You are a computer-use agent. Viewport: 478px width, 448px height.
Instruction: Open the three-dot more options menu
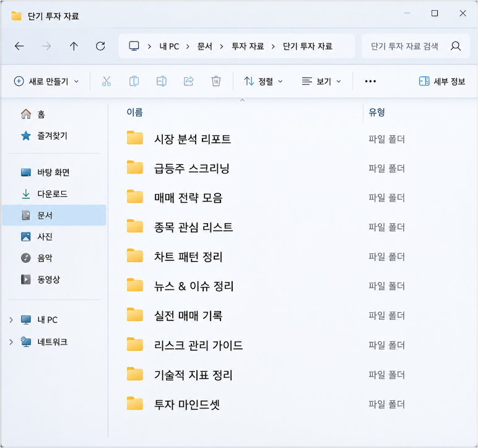click(x=370, y=81)
